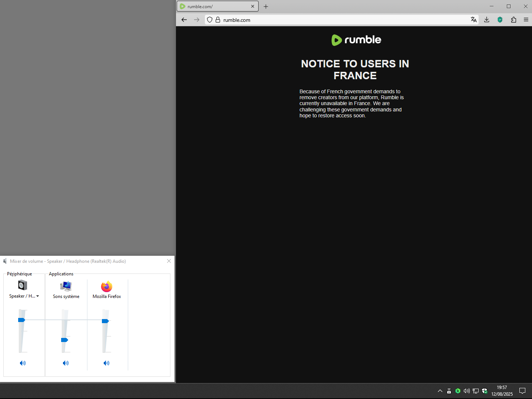
Task: Click the "Applications" group label
Action: pyautogui.click(x=61, y=274)
